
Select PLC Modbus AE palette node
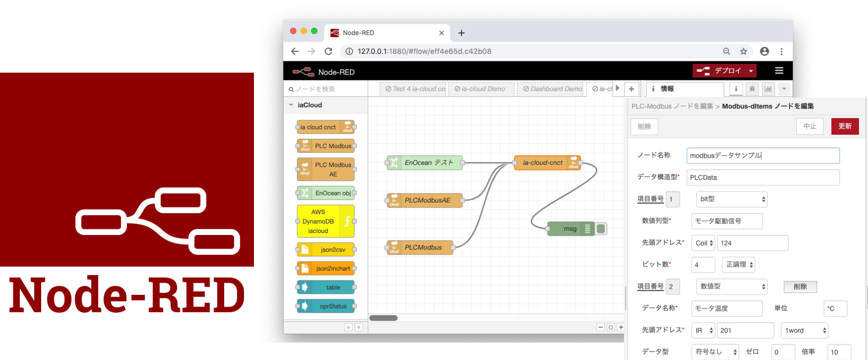coord(326,169)
